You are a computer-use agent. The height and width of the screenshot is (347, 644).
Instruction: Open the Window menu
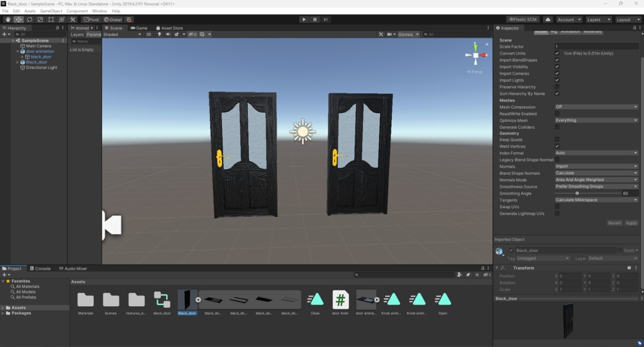(x=99, y=11)
